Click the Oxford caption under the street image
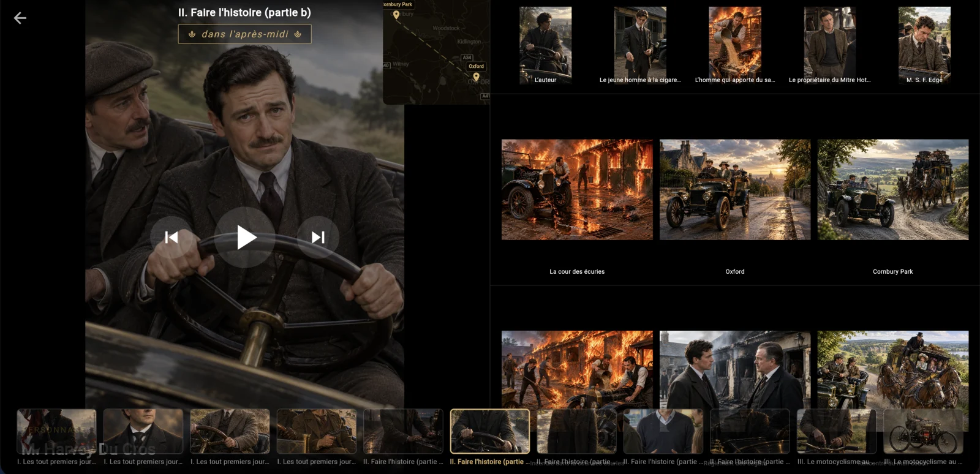 click(x=735, y=271)
